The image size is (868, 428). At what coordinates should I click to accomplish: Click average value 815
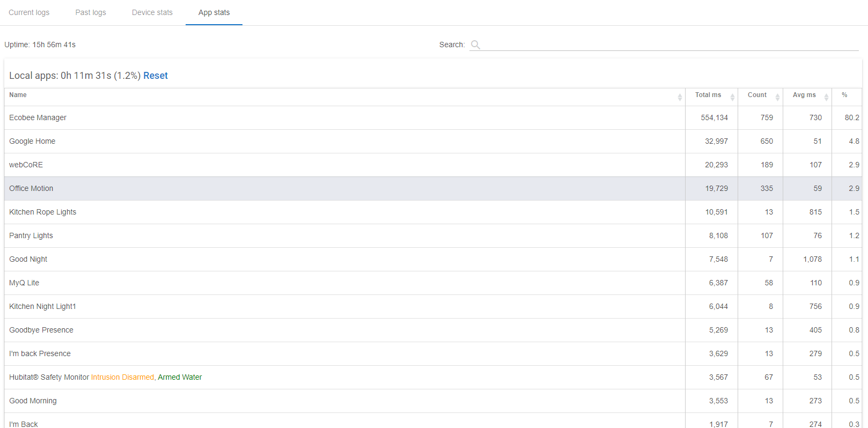815,212
